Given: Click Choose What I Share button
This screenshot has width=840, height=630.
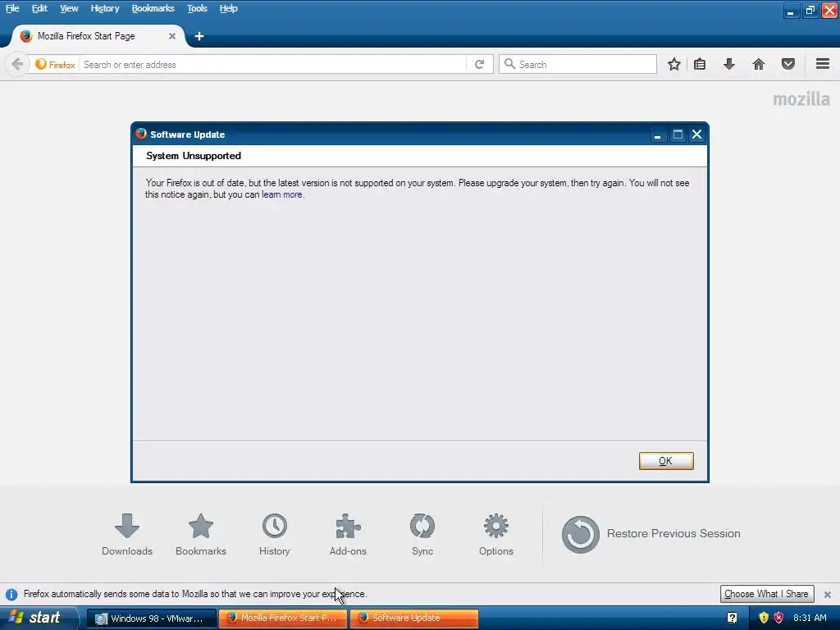Looking at the screenshot, I should (767, 594).
